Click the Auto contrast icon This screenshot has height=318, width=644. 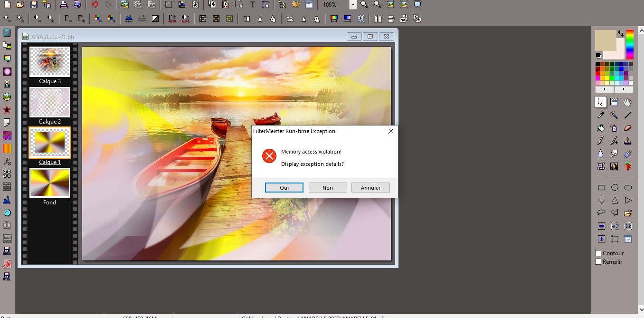(186, 19)
